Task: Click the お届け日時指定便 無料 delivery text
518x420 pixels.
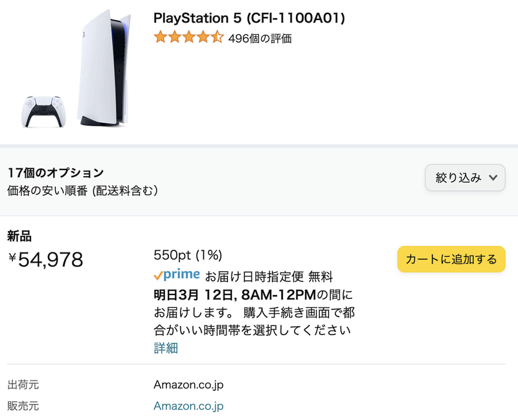Action: 269,277
